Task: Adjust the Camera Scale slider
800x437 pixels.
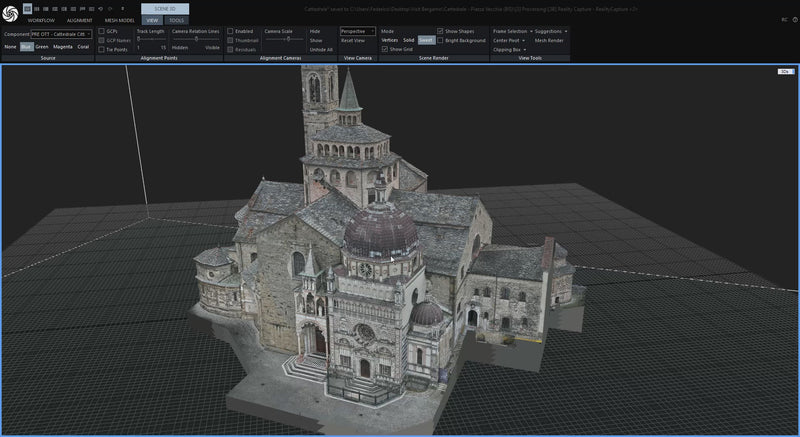Action: coord(288,39)
